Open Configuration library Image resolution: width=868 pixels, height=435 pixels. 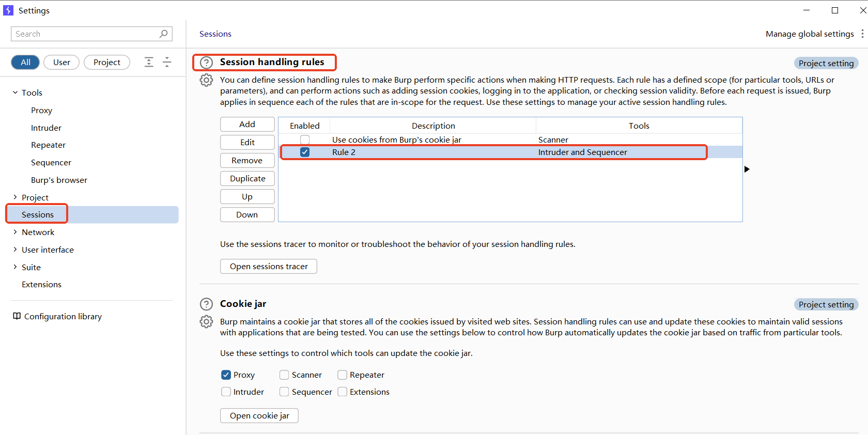pyautogui.click(x=63, y=316)
